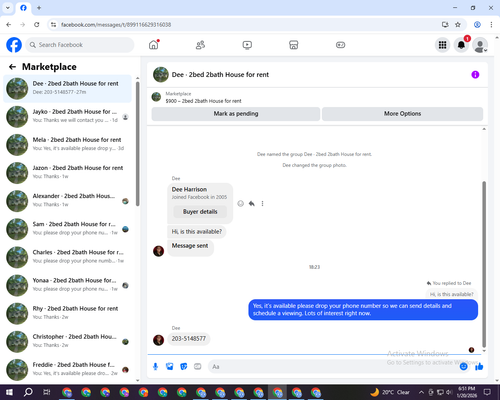Click Buyer details button
Viewport: 500px width, 400px height.
point(200,212)
